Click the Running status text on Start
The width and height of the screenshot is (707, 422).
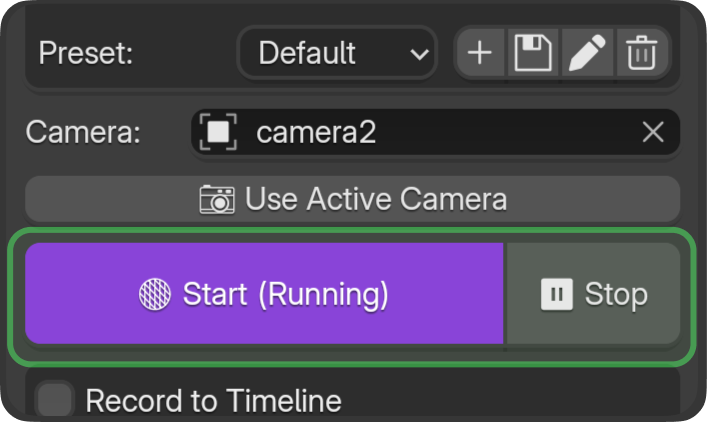click(x=323, y=294)
